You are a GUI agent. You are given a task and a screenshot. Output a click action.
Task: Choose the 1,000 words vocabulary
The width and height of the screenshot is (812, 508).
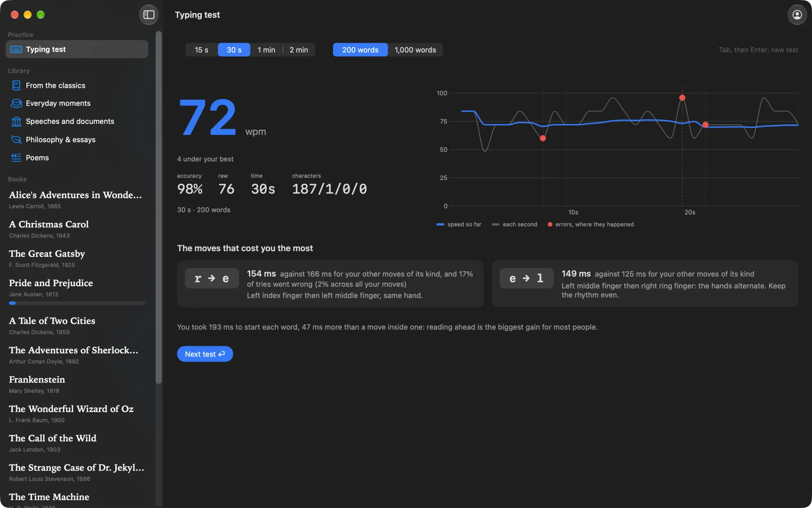(415, 50)
